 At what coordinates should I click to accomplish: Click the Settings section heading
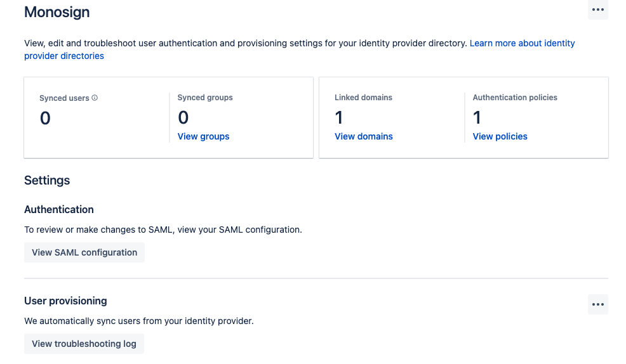pos(47,181)
